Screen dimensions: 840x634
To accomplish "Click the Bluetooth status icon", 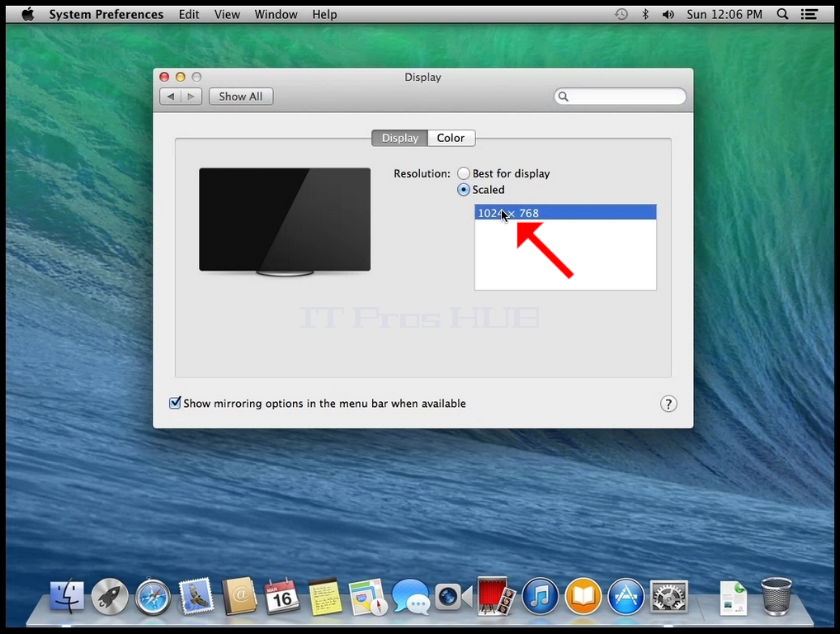I will coord(645,15).
